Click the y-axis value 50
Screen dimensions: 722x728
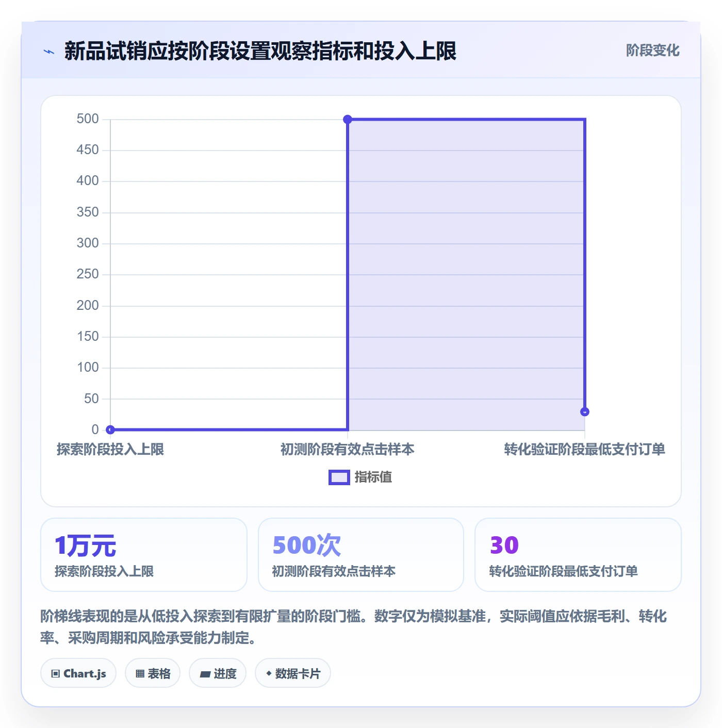point(91,399)
